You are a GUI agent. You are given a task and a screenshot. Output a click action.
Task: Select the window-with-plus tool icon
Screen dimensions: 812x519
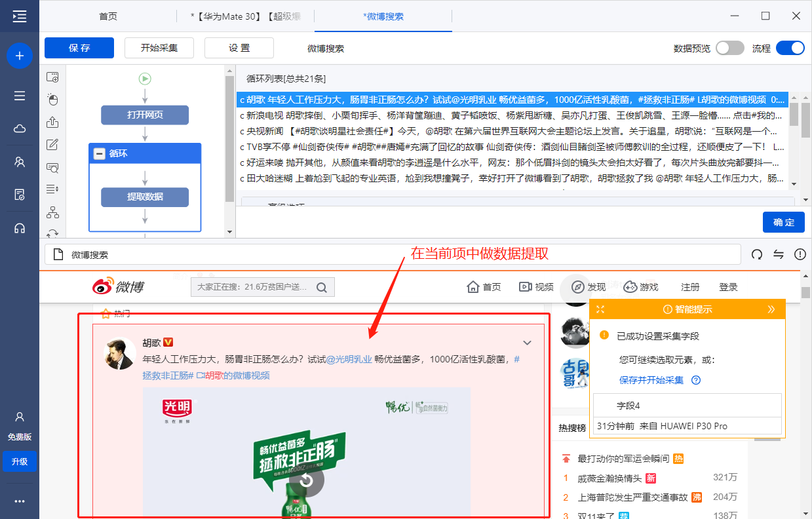coord(53,77)
